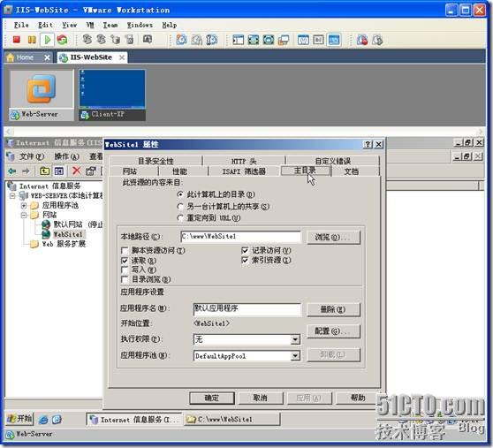Open the 应用程序池 DefaultAppPool dropdown

pyautogui.click(x=295, y=356)
